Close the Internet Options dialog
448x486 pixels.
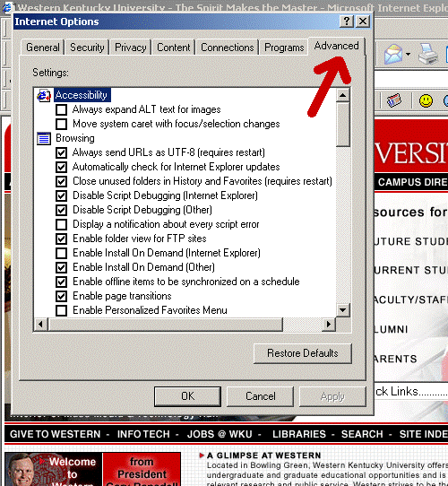pos(363,22)
